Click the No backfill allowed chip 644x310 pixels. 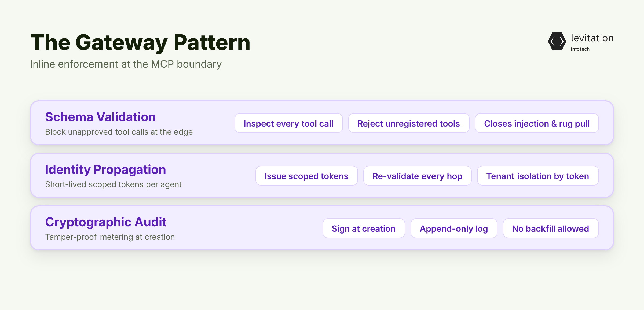[551, 228]
